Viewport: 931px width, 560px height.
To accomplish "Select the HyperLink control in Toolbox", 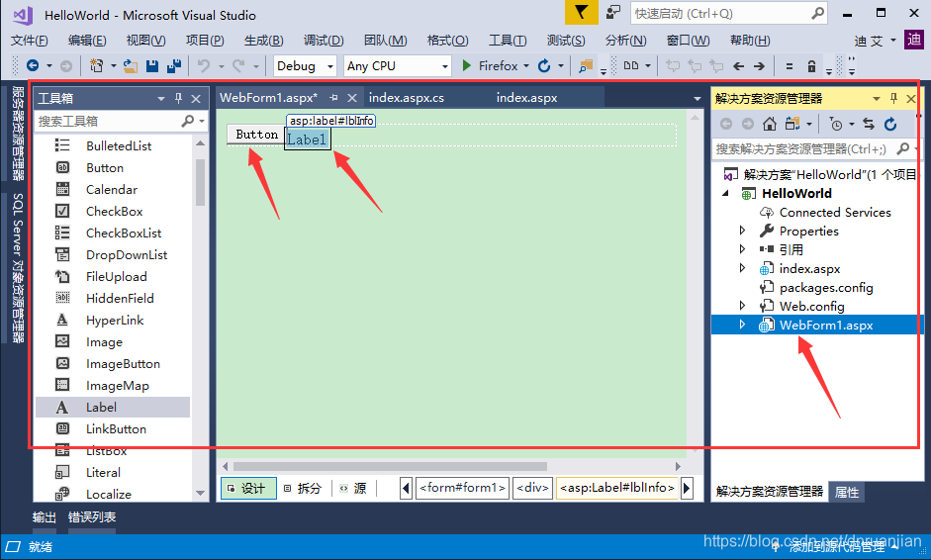I will [x=115, y=321].
